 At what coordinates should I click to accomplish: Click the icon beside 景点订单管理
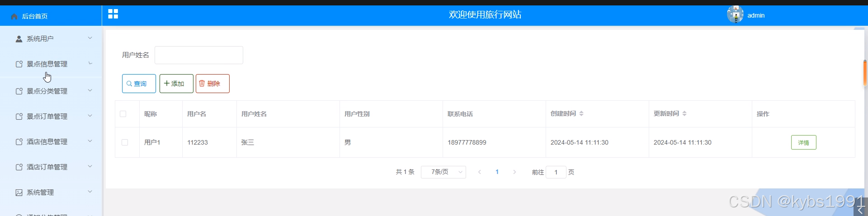[x=19, y=117]
